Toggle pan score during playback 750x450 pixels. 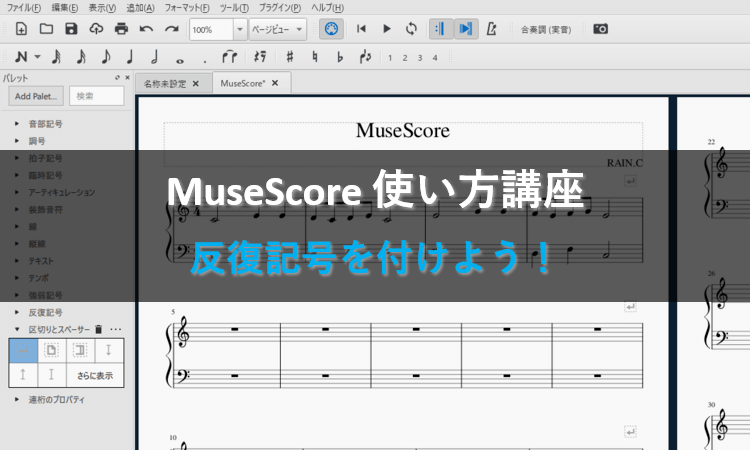point(466,29)
